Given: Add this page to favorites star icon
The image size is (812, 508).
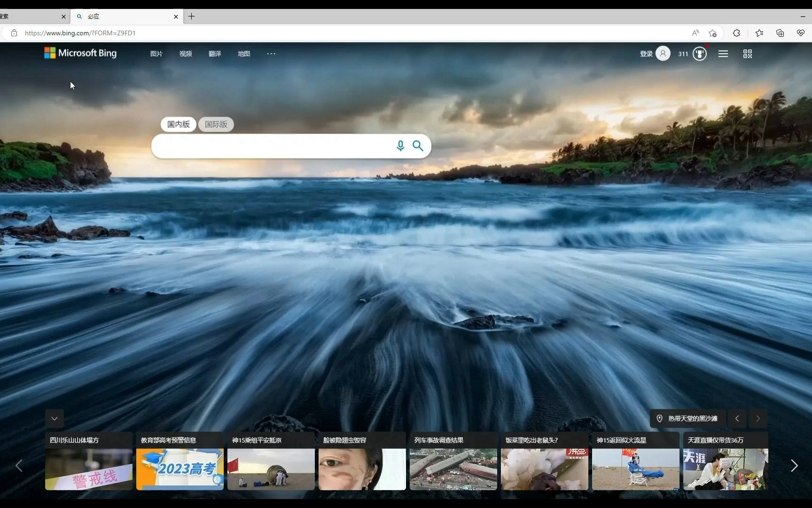Looking at the screenshot, I should click(713, 33).
